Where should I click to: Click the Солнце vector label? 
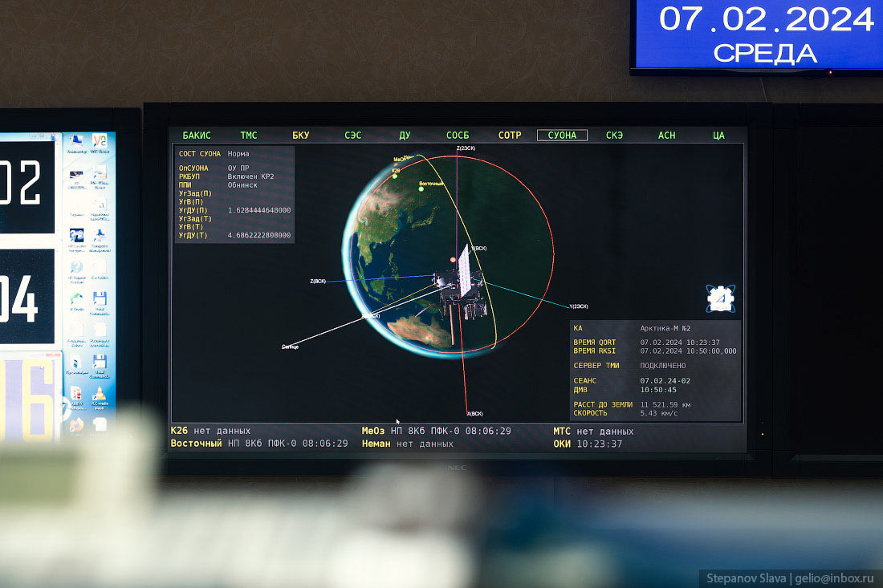pos(290,347)
